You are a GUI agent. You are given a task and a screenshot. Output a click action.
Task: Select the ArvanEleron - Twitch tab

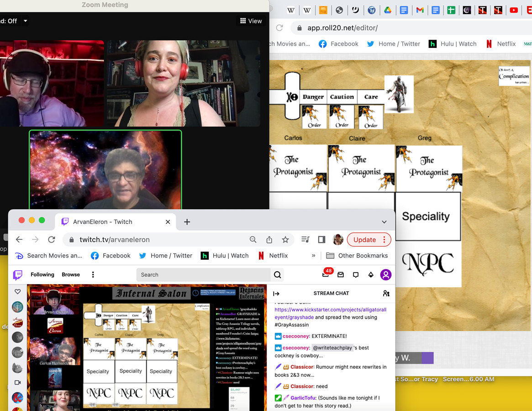(102, 222)
